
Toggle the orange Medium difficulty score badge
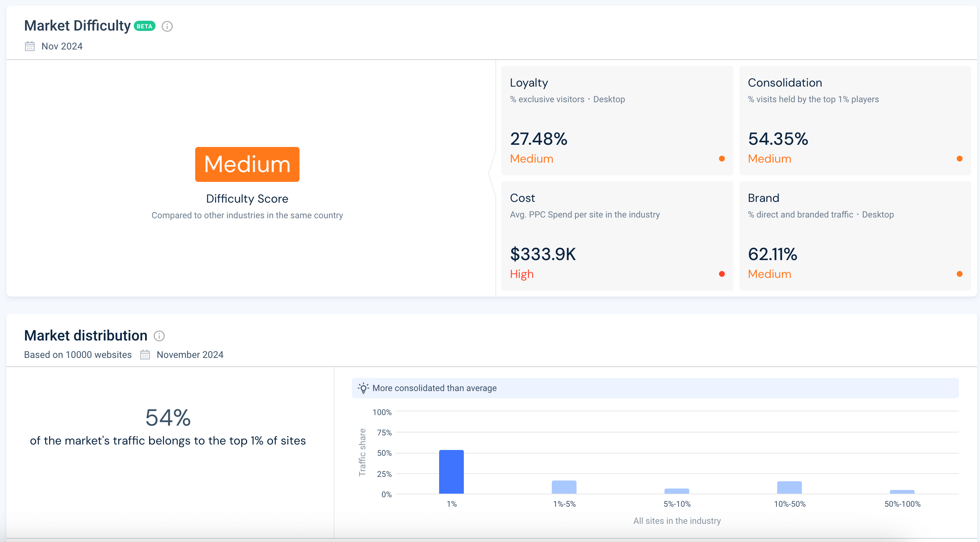pos(247,164)
